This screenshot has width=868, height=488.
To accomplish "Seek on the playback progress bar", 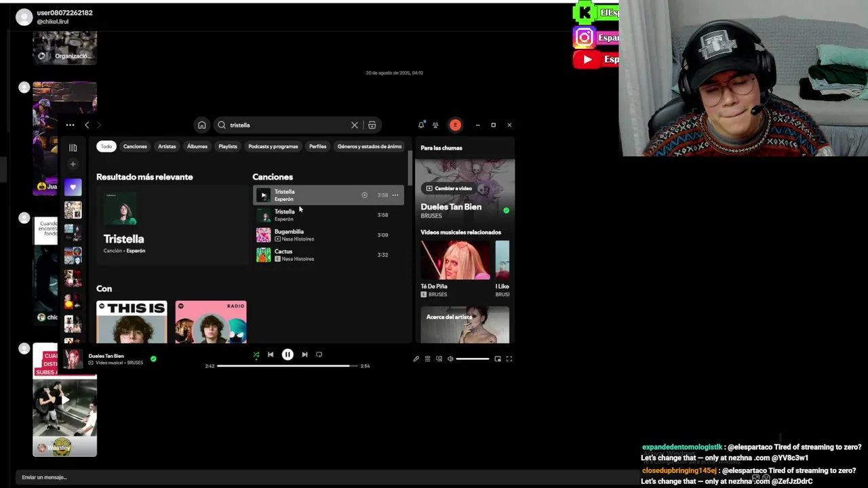I will pyautogui.click(x=288, y=366).
